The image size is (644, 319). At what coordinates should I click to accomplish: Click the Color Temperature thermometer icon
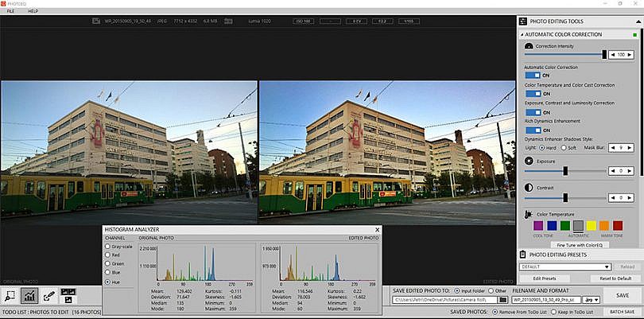[x=529, y=215]
